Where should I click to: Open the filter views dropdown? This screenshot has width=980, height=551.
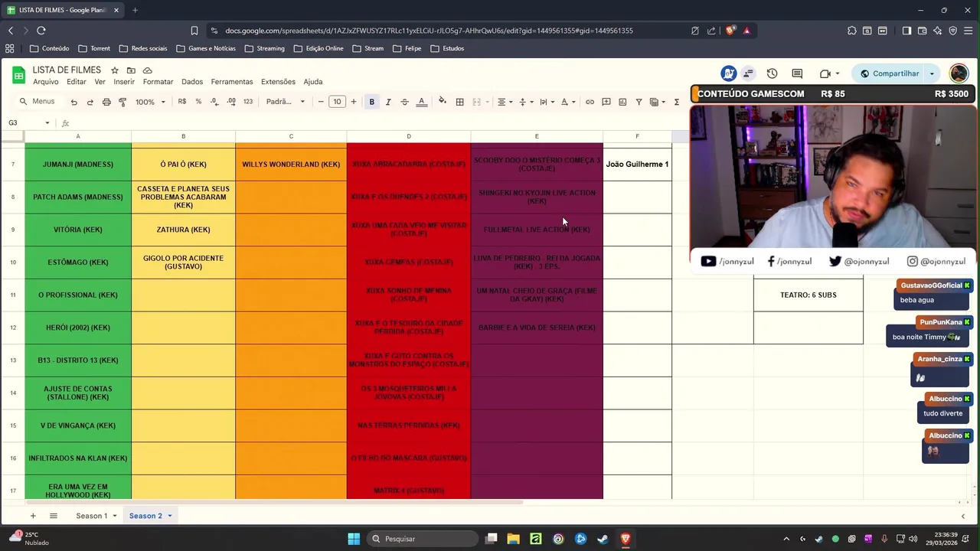click(657, 102)
